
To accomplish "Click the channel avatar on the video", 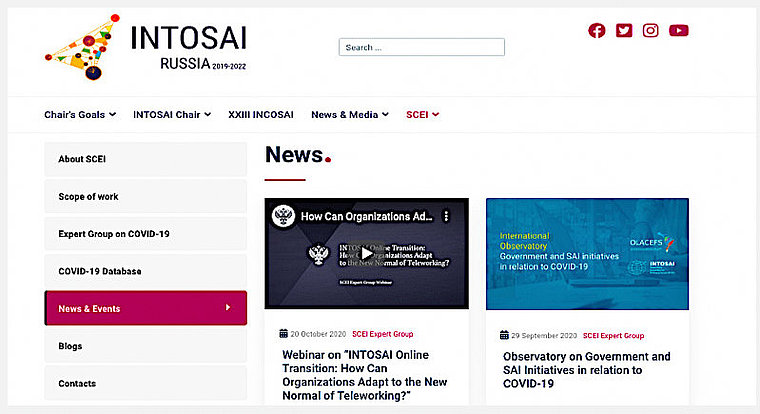I will [x=284, y=216].
